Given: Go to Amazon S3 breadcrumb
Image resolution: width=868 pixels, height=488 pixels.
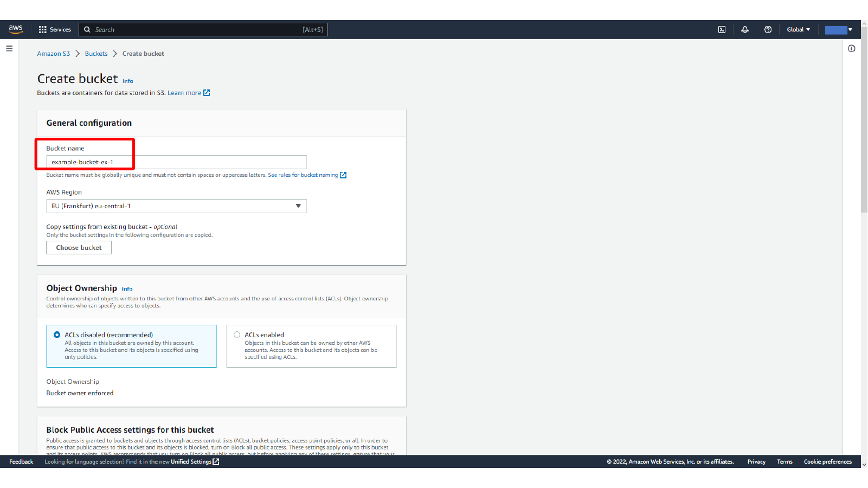Looking at the screenshot, I should coord(54,54).
